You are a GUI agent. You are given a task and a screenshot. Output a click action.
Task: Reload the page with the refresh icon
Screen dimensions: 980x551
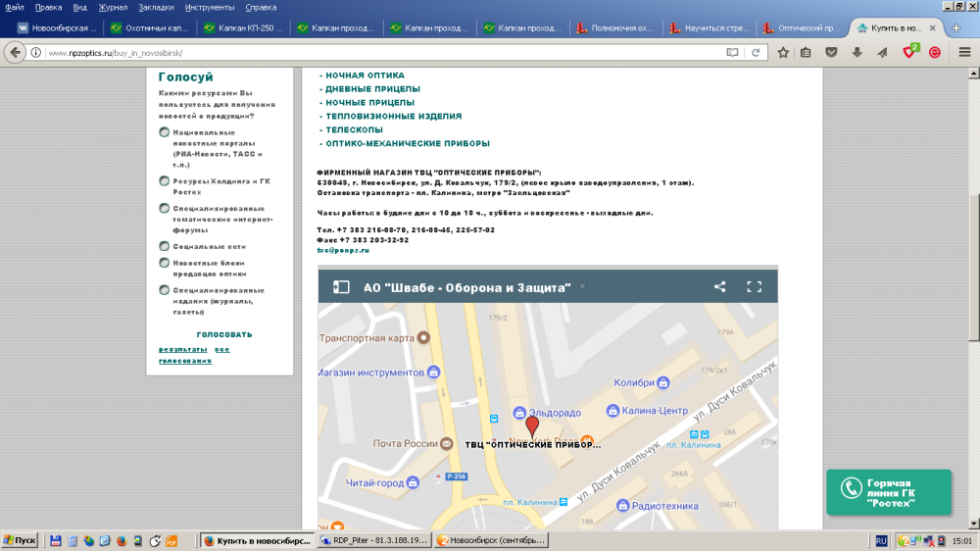756,52
